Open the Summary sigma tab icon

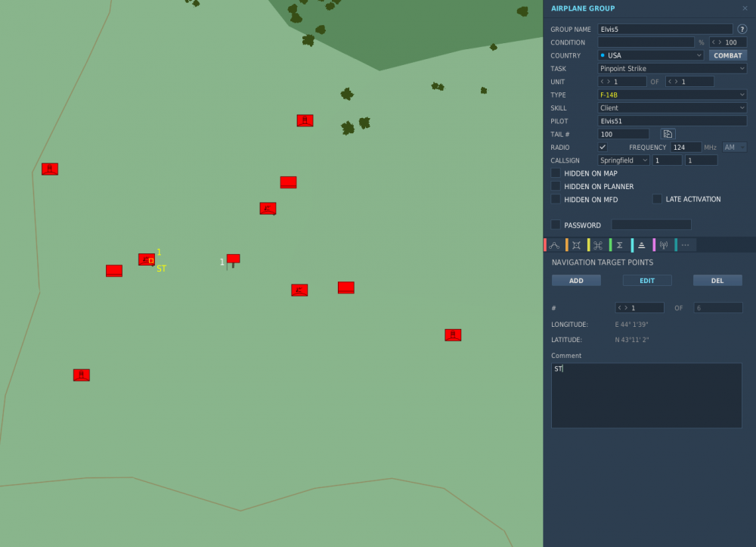tap(620, 245)
